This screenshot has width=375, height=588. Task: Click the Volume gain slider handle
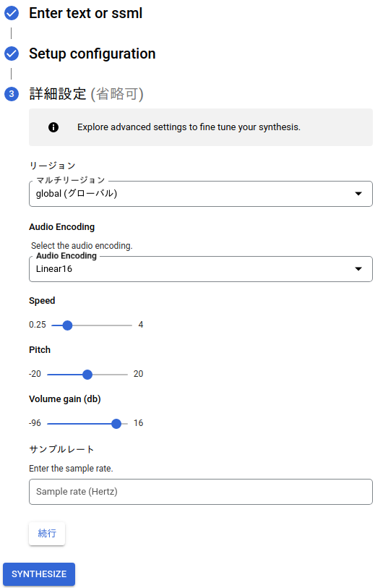click(x=116, y=424)
